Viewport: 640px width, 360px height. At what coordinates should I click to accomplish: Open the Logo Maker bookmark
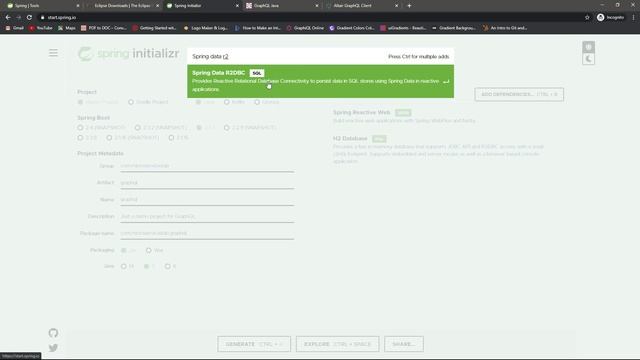pyautogui.click(x=206, y=28)
